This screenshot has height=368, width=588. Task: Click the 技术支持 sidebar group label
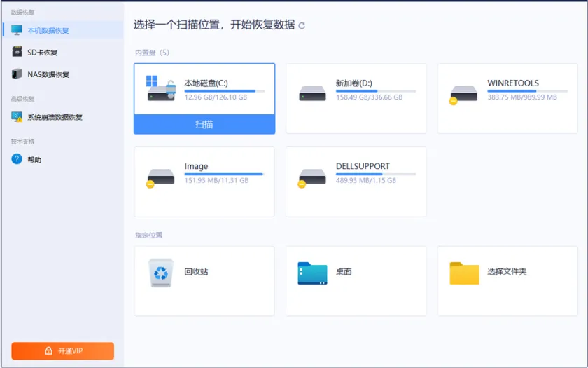pos(22,142)
